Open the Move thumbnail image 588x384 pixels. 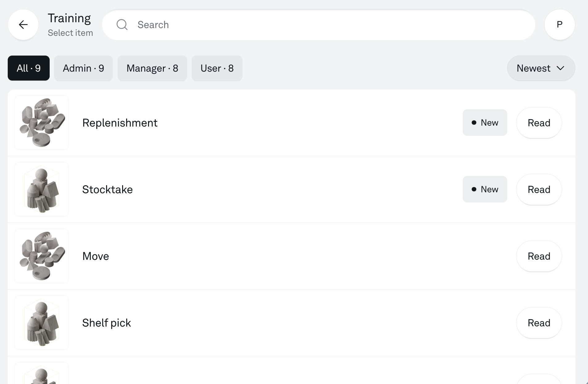point(42,256)
